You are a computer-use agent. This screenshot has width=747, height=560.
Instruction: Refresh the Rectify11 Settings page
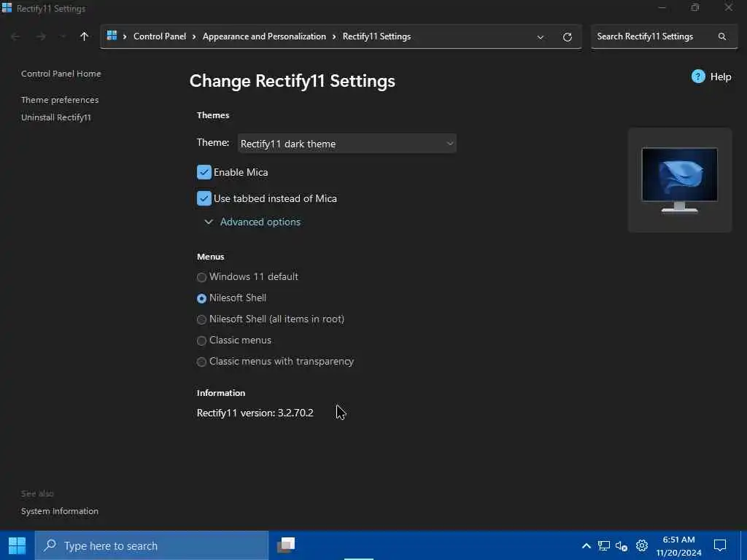point(567,37)
